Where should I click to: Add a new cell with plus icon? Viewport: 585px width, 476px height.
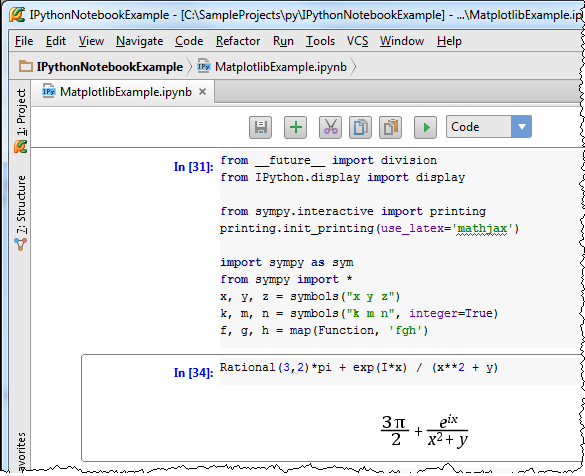pyautogui.click(x=295, y=127)
